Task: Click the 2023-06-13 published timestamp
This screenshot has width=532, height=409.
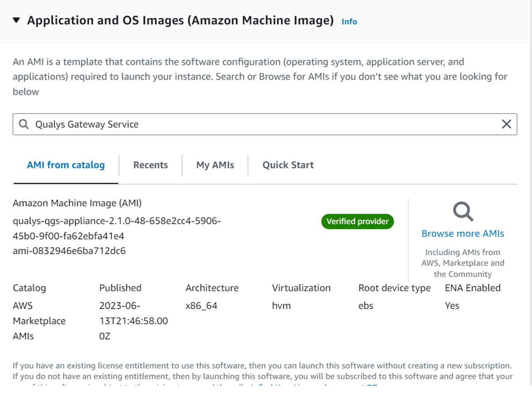Action: click(x=133, y=321)
